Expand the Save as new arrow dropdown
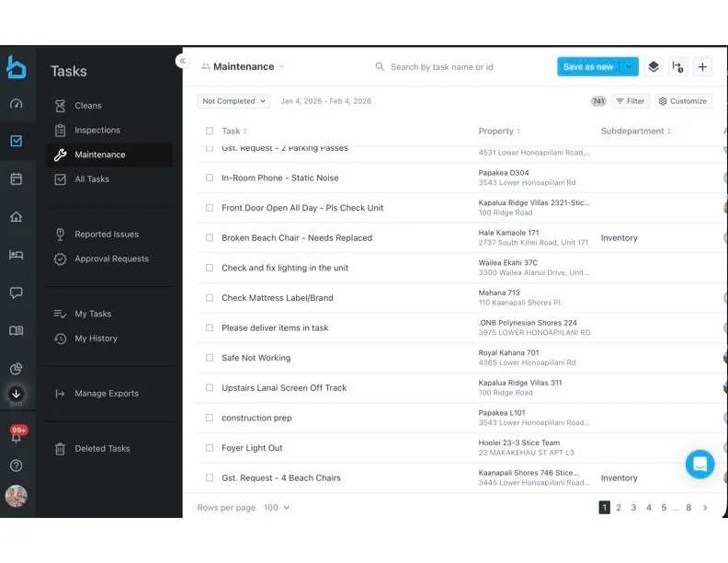728x563 pixels. click(x=629, y=66)
